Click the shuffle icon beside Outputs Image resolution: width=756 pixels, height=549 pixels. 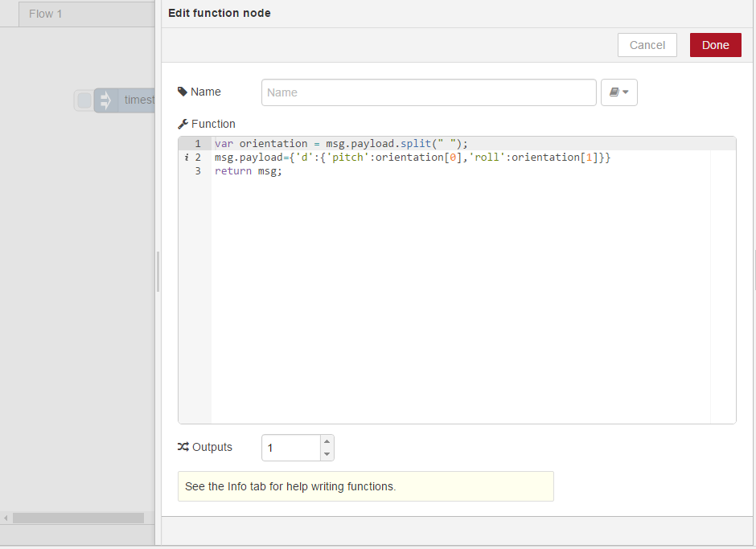click(x=183, y=447)
